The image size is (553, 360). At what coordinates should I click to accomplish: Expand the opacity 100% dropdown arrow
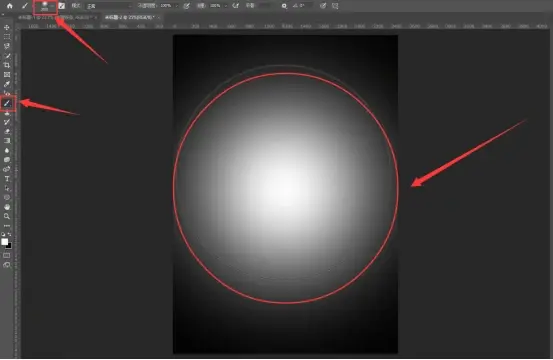tap(176, 6)
